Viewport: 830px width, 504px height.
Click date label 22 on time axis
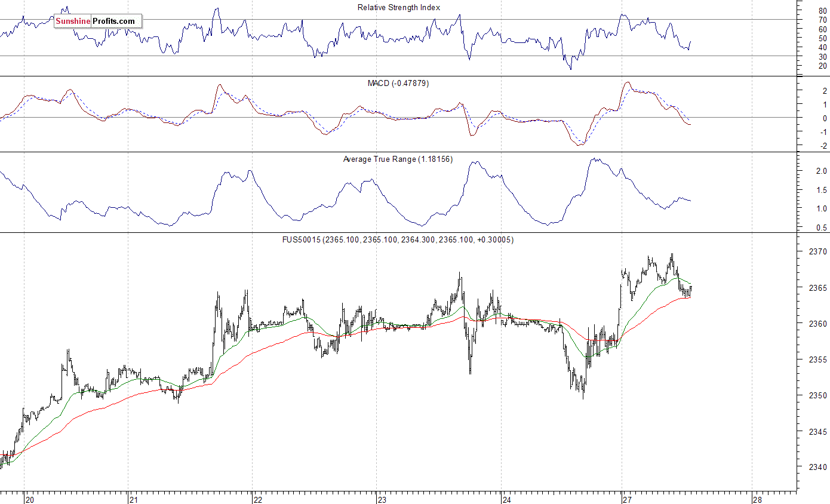pos(259,499)
